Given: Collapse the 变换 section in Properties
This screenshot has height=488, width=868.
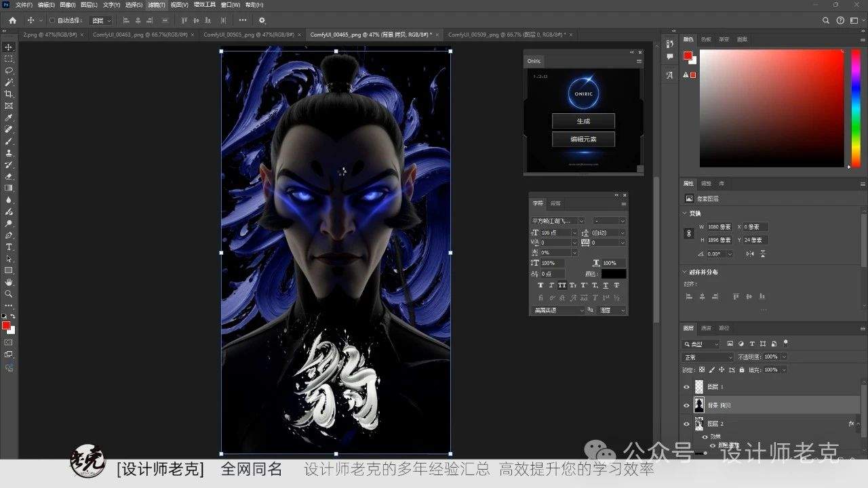Looking at the screenshot, I should tap(684, 213).
